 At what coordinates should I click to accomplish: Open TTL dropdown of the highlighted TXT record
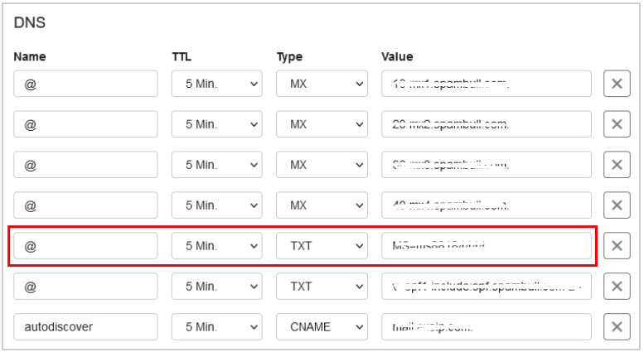(216, 246)
